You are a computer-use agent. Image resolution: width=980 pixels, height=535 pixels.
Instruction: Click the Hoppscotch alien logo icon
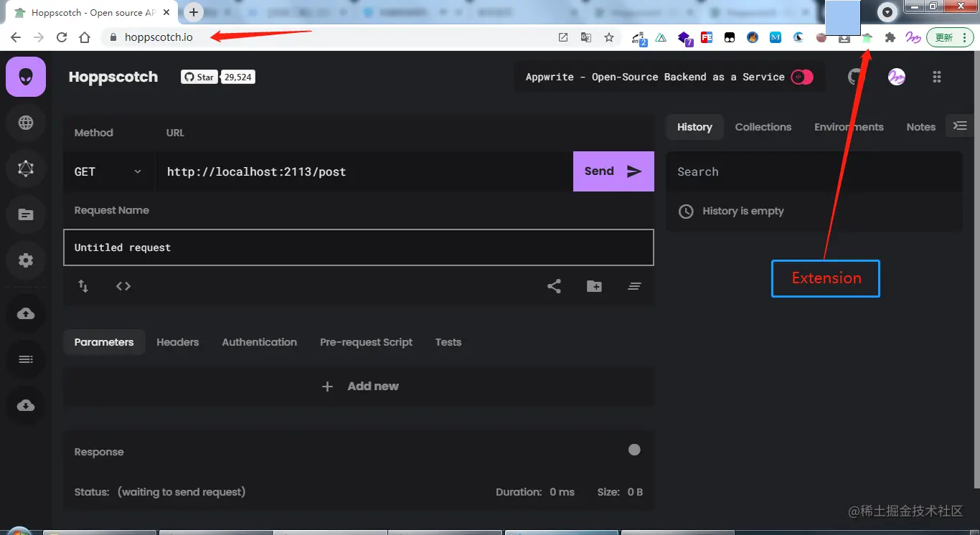coord(26,77)
